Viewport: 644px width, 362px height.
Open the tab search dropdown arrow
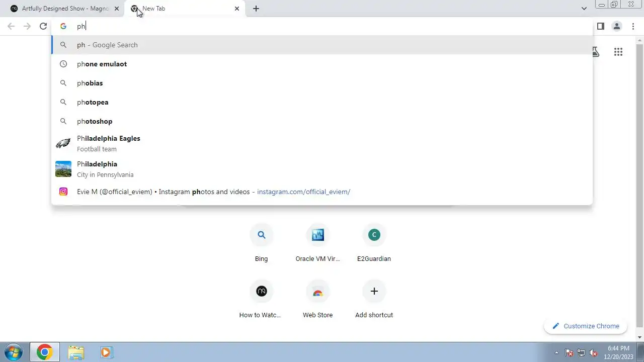point(584,9)
